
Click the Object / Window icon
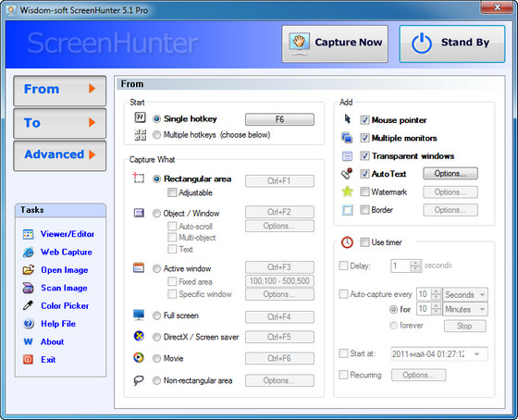click(x=139, y=213)
